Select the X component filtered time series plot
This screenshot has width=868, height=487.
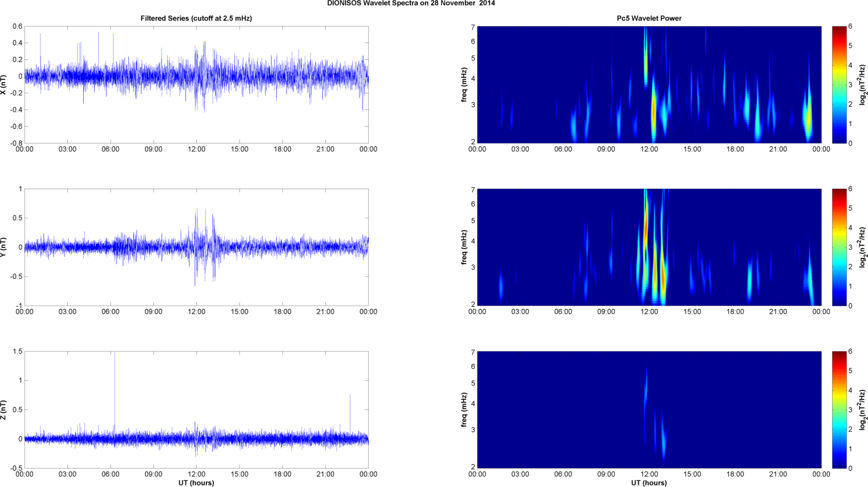pos(196,84)
